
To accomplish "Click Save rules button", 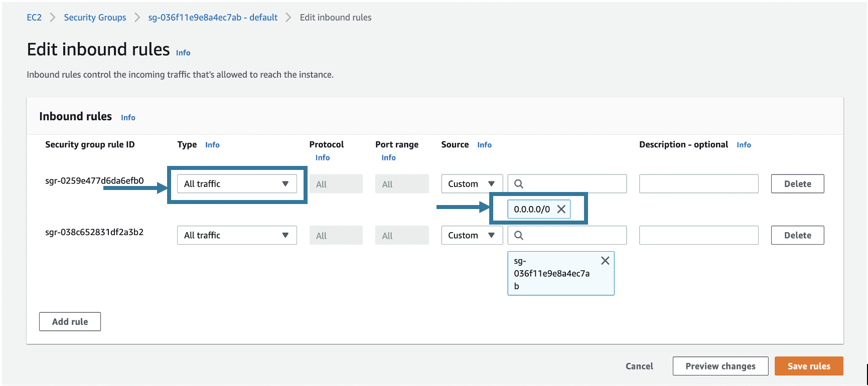I will pos(808,366).
